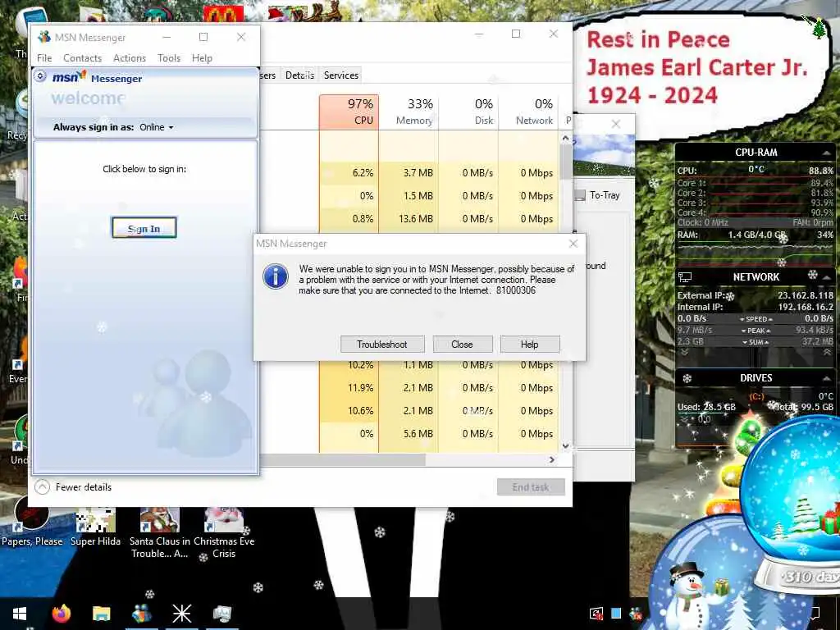Viewport: 840px width, 630px height.
Task: Collapse the MSN Messenger welcome header arrow
Action: point(40,76)
